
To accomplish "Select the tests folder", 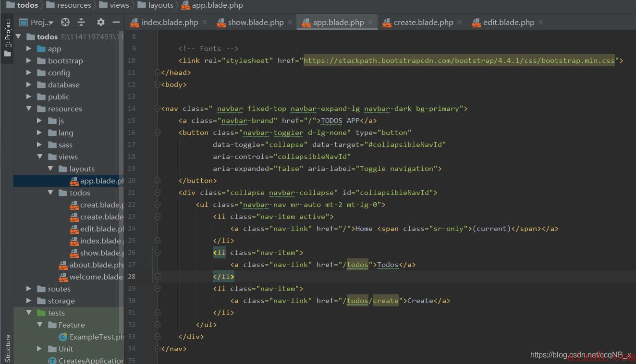I will (x=51, y=313).
